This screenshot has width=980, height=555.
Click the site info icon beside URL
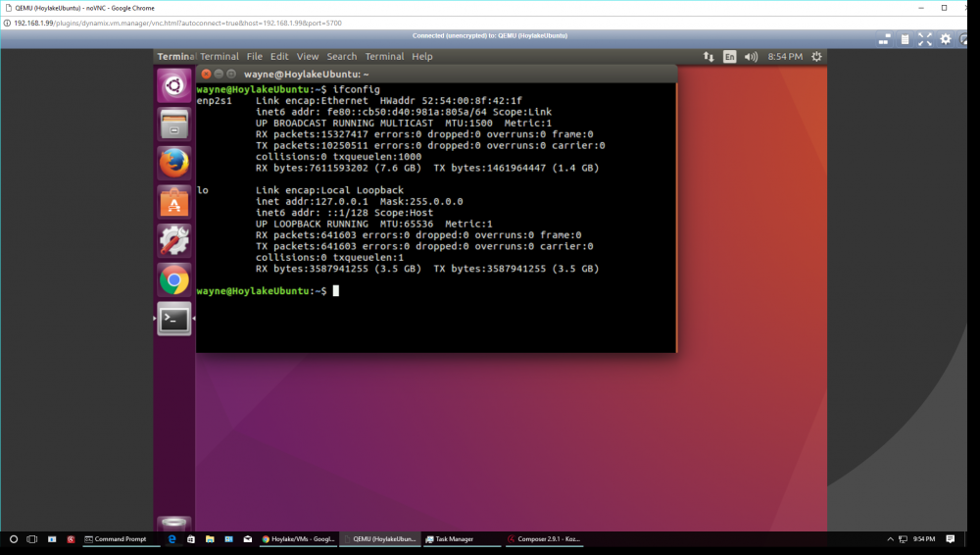(7, 24)
